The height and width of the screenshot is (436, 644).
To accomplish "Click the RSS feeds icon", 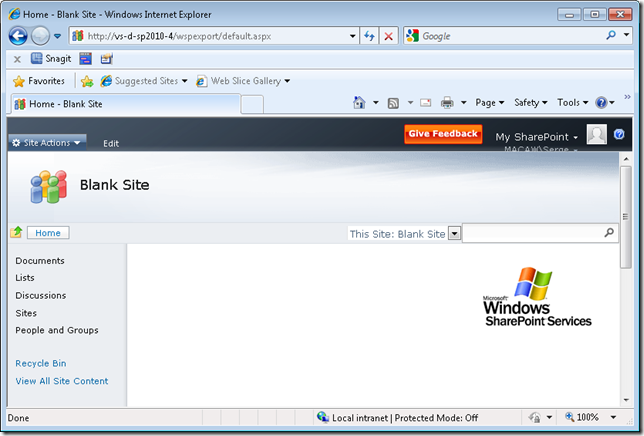I will click(393, 103).
